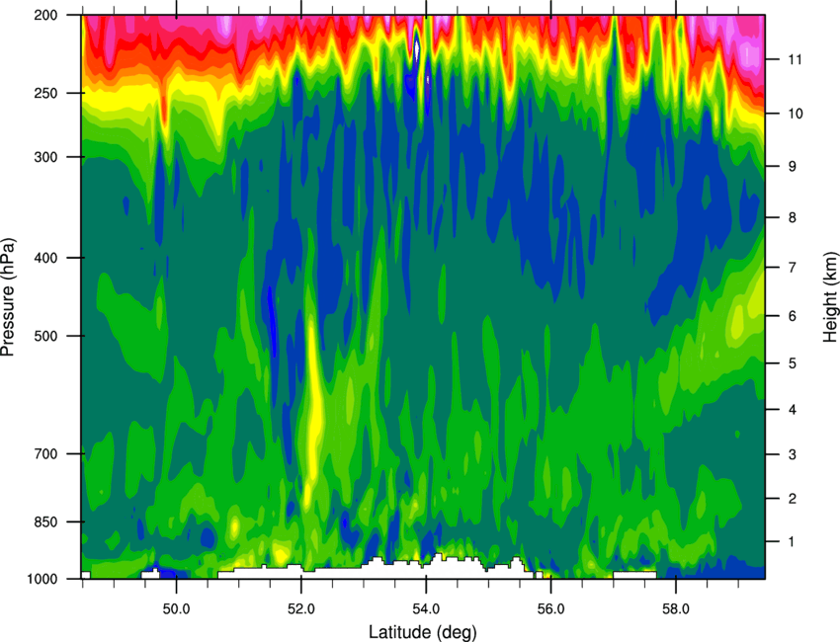The width and height of the screenshot is (840, 642).
Task: Click the Pressure (hPa) axis title
Action: tap(8, 296)
